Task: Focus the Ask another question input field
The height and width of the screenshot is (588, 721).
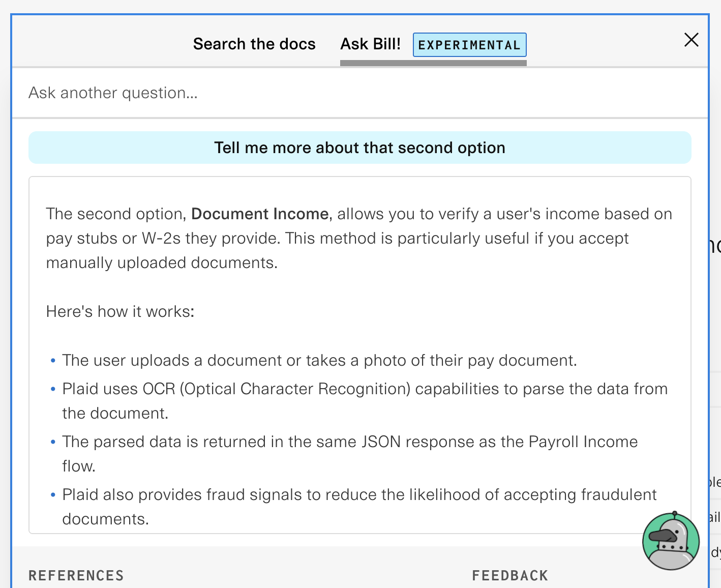Action: pyautogui.click(x=356, y=93)
